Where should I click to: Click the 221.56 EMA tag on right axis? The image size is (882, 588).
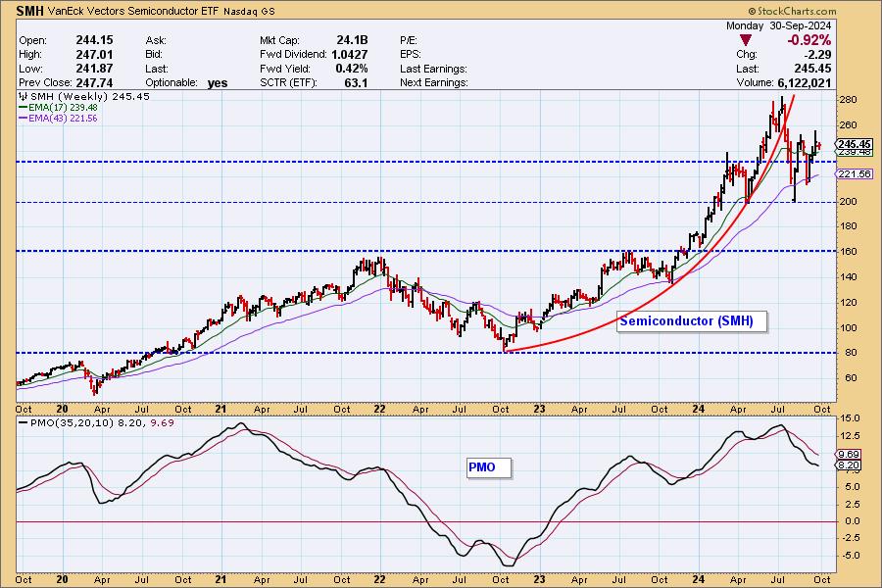click(x=854, y=173)
